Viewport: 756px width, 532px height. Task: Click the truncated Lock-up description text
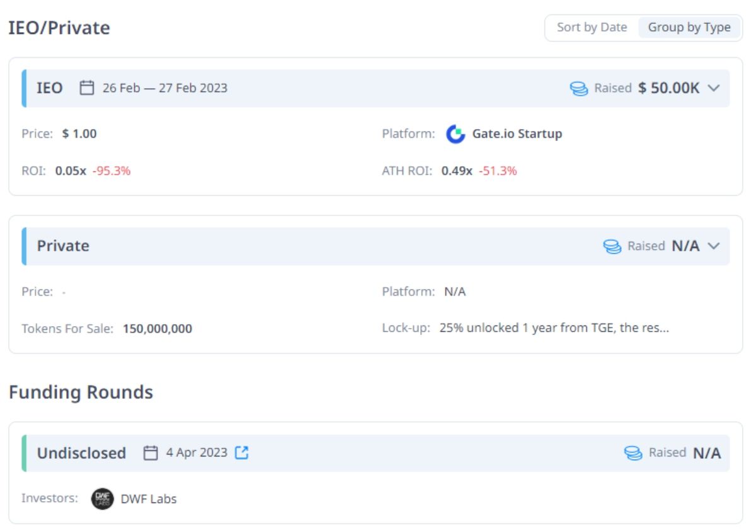click(x=554, y=329)
